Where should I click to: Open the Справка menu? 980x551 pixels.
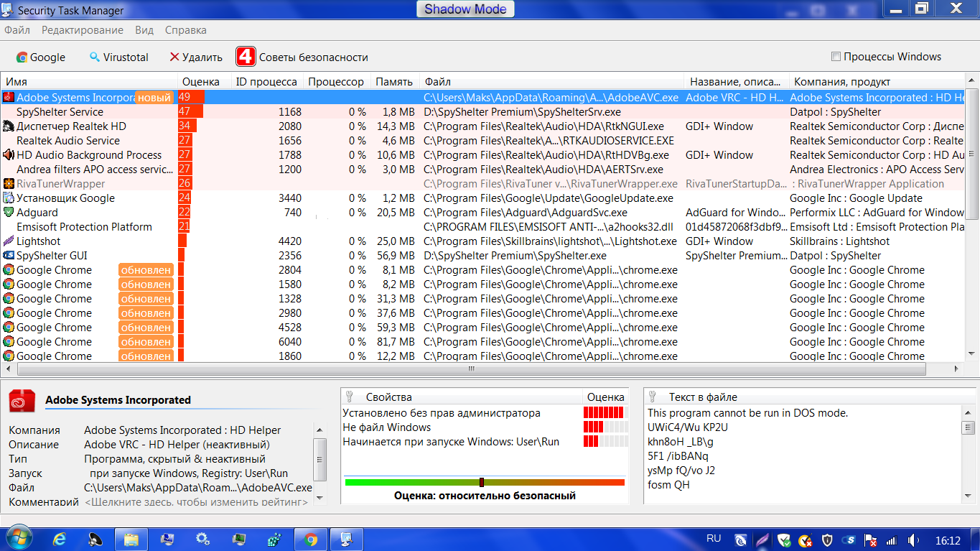pos(186,30)
